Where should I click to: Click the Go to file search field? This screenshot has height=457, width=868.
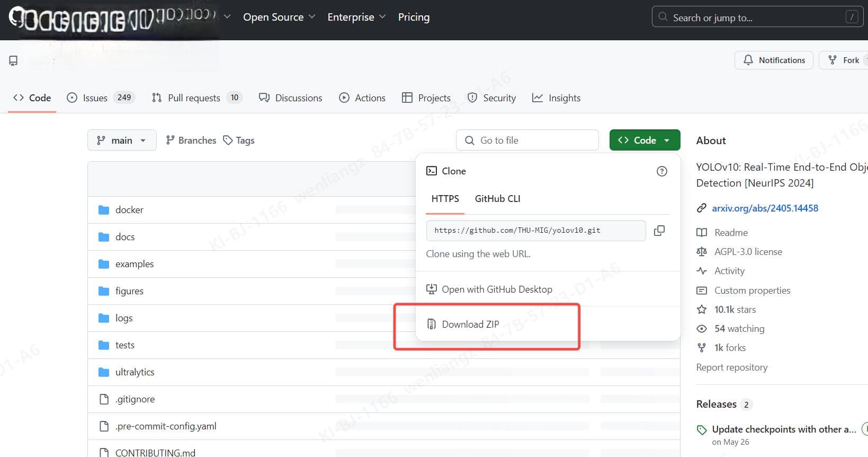point(527,140)
